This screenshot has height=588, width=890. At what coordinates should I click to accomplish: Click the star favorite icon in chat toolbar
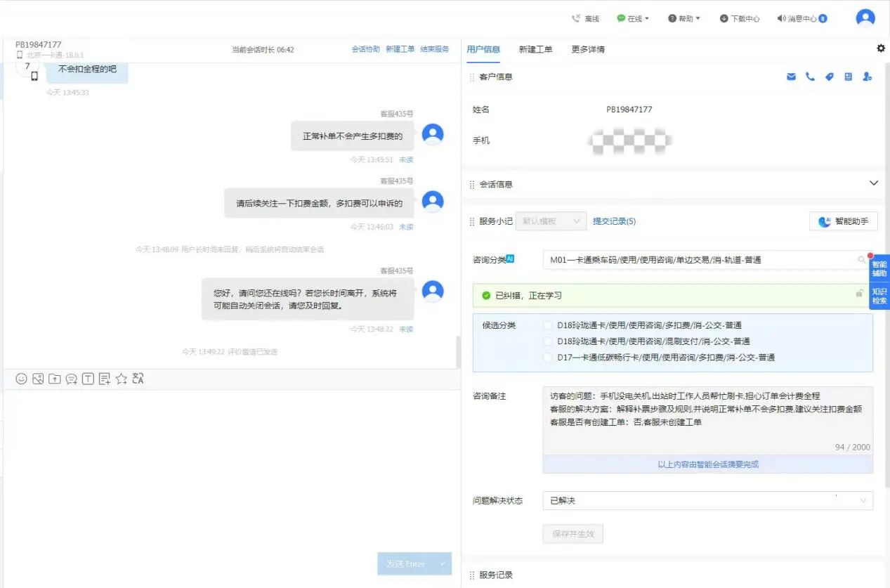point(121,379)
